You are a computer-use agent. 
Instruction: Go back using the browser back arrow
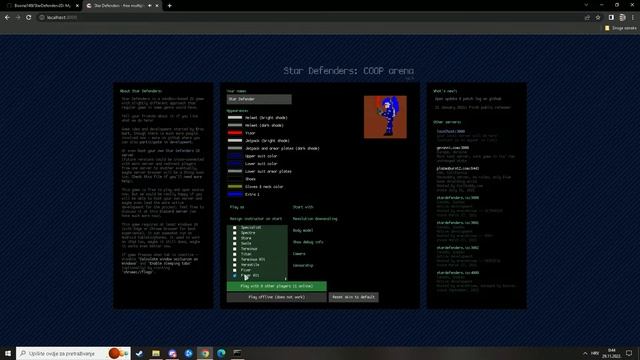click(7, 18)
